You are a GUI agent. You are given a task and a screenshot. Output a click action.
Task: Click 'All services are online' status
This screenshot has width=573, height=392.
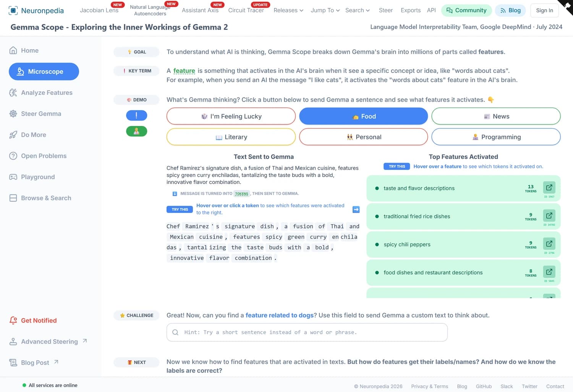point(50,385)
